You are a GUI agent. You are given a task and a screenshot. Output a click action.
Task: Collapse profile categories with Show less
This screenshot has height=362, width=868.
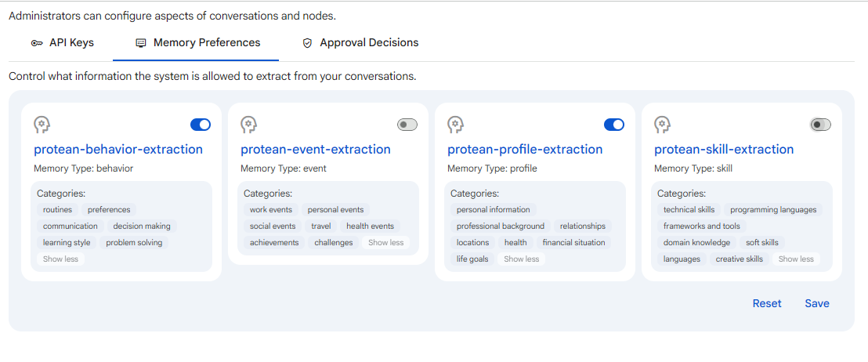coord(522,259)
